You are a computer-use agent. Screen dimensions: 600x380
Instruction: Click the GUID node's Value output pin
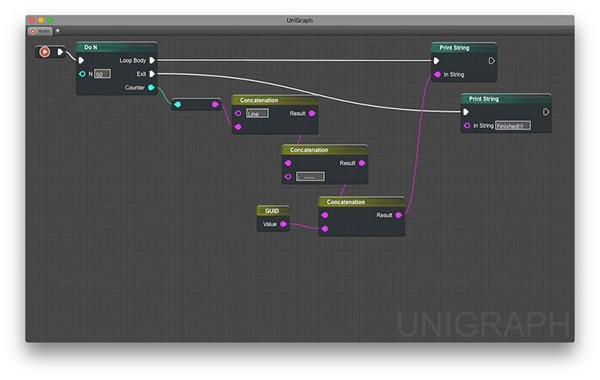(x=284, y=224)
